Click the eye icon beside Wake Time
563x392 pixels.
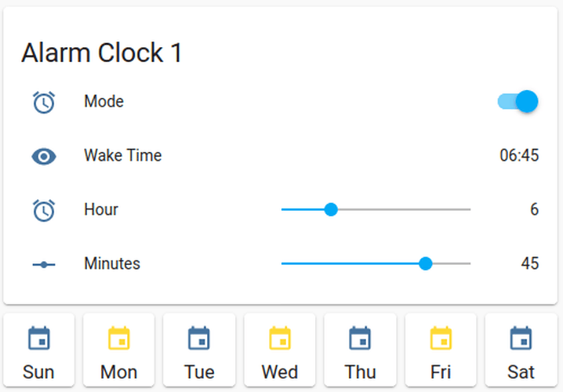[44, 156]
